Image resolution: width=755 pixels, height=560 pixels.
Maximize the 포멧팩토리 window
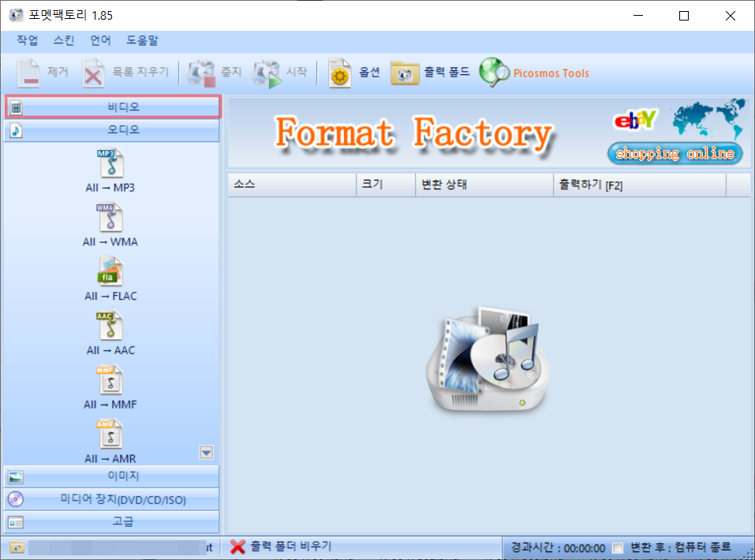click(684, 16)
